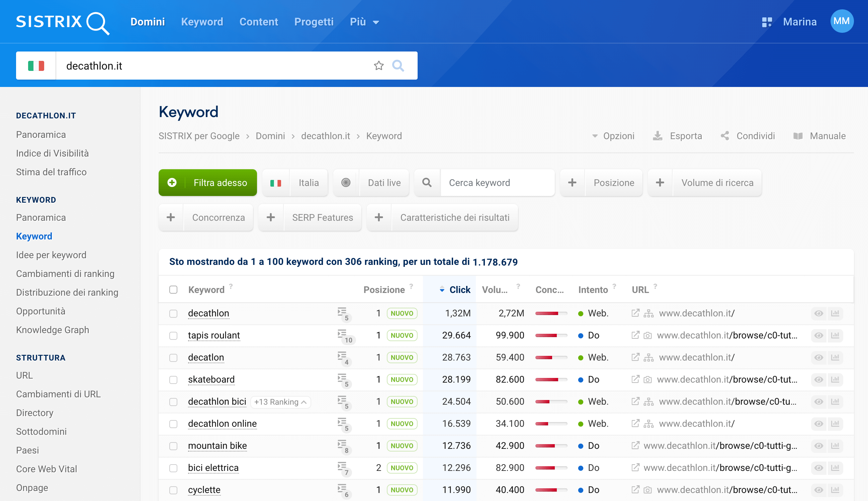Open history chart icon for bici elettrica row
Image resolution: width=868 pixels, height=501 pixels.
pyautogui.click(x=835, y=468)
